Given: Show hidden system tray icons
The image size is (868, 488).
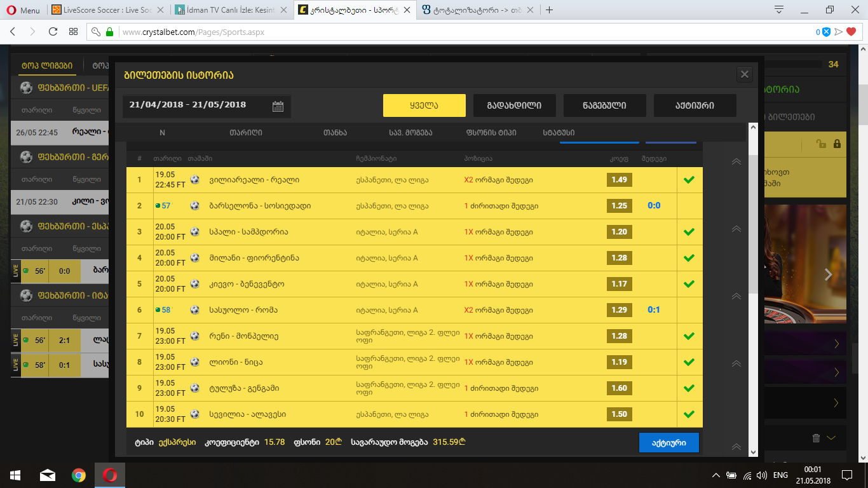Looking at the screenshot, I should click(716, 475).
